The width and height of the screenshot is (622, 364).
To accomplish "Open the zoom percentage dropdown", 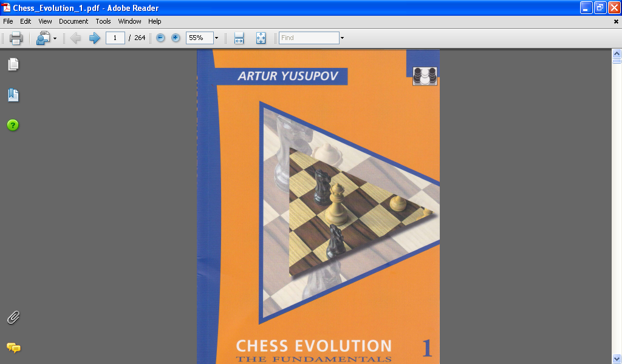I will tap(217, 38).
